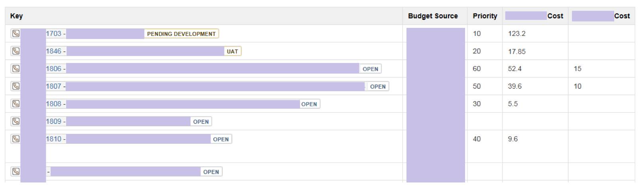The width and height of the screenshot is (644, 196).
Task: Click the issue type icon beside issue 1809
Action: click(16, 121)
